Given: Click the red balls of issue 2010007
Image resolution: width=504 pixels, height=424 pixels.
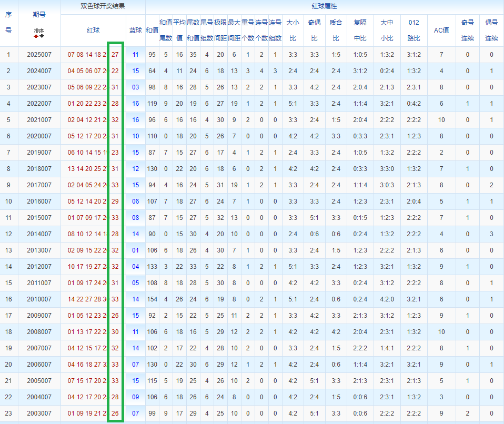Looking at the screenshot, I should [x=87, y=299].
